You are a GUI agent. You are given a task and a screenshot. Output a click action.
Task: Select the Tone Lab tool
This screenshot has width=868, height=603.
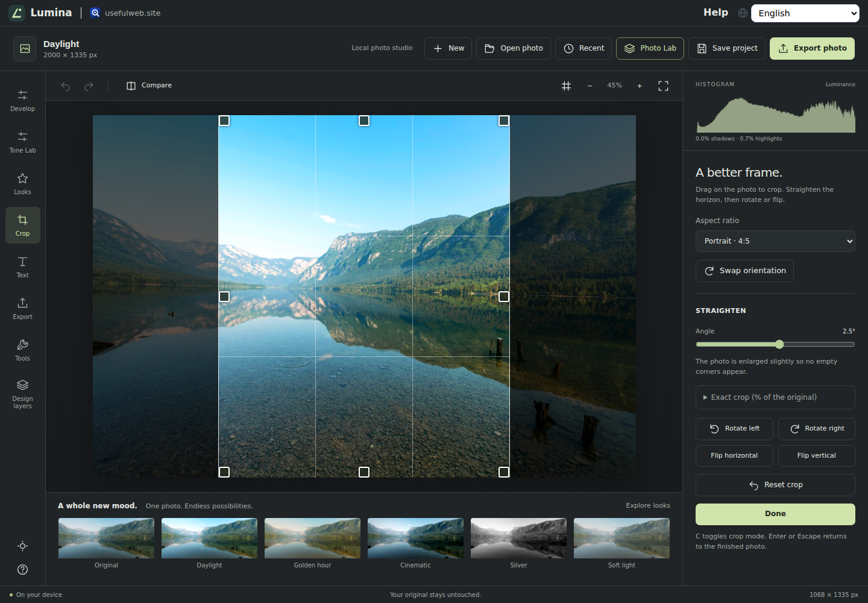(x=22, y=142)
